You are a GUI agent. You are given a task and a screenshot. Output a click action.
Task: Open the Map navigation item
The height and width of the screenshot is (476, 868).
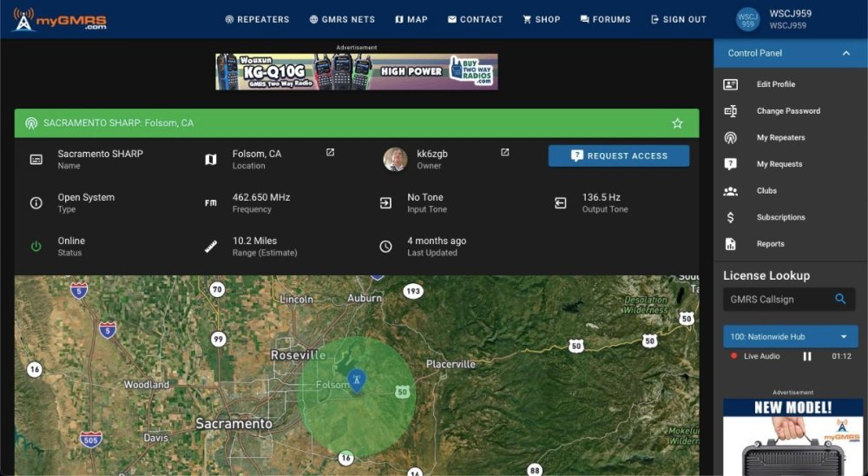[x=411, y=19]
